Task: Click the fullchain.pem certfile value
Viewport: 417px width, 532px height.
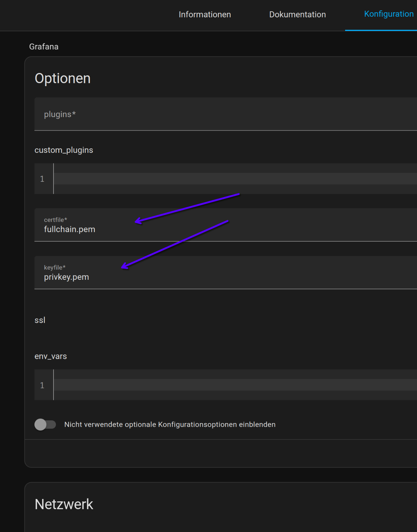Action: [69, 229]
